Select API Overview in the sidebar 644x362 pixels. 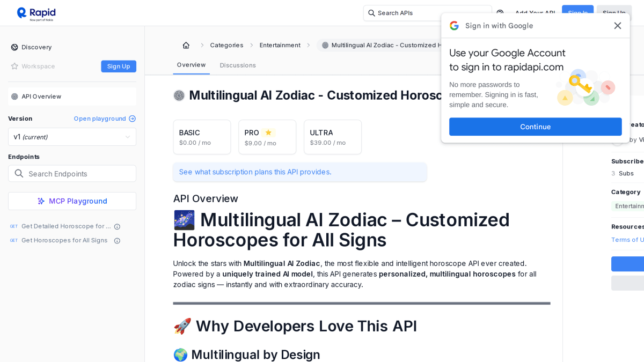point(72,97)
